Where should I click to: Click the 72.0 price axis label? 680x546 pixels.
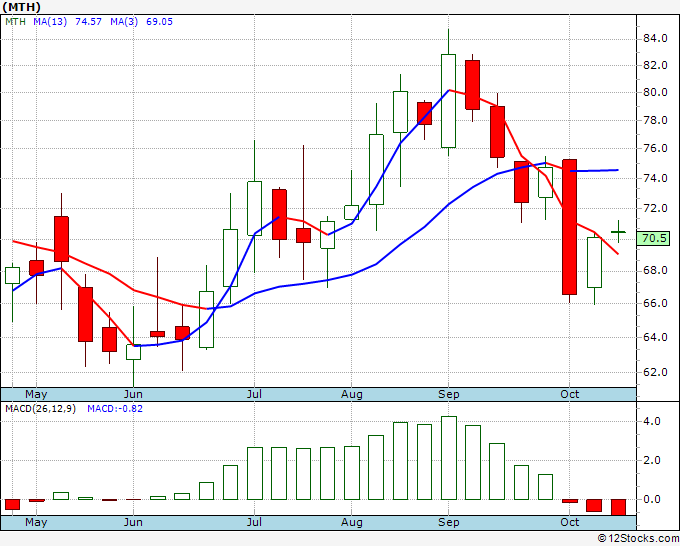point(655,208)
